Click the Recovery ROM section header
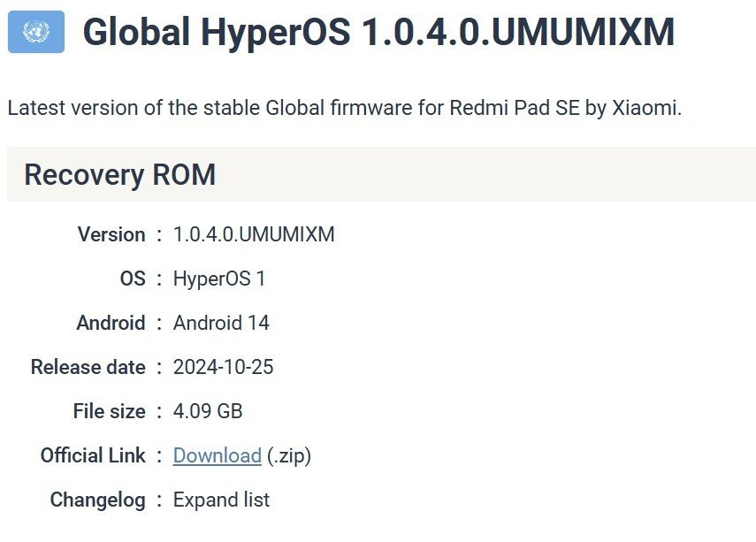Viewport: 756px width, 542px height. 119,174
